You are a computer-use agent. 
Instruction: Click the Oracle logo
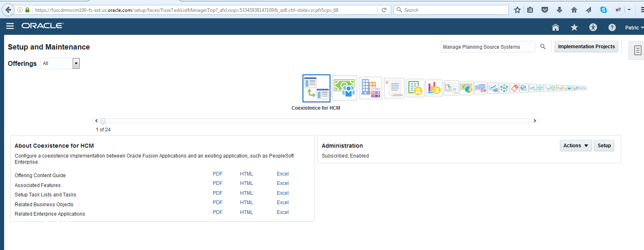(42, 26)
